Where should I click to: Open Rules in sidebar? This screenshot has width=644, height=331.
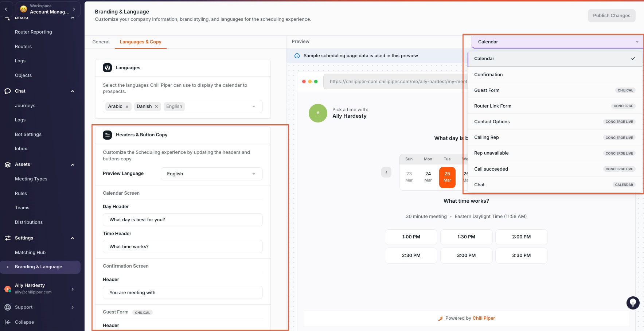point(21,194)
